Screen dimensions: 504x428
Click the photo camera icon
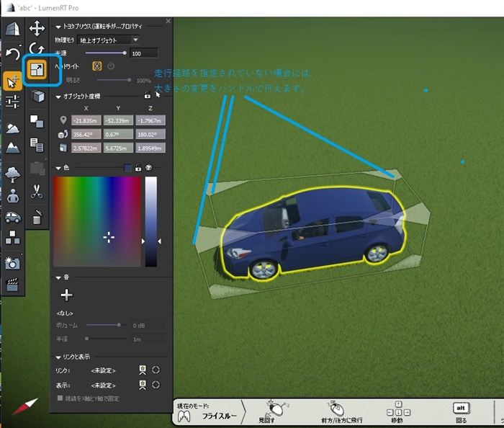coord(12,263)
